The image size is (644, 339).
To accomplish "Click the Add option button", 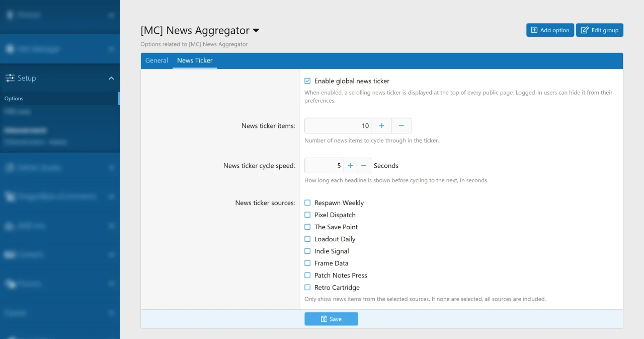I will pyautogui.click(x=550, y=30).
